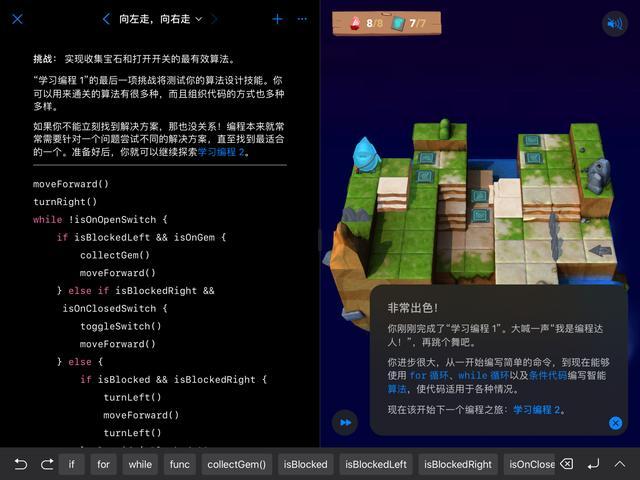Click the undo arrow icon
The width and height of the screenshot is (640, 480).
click(20, 464)
